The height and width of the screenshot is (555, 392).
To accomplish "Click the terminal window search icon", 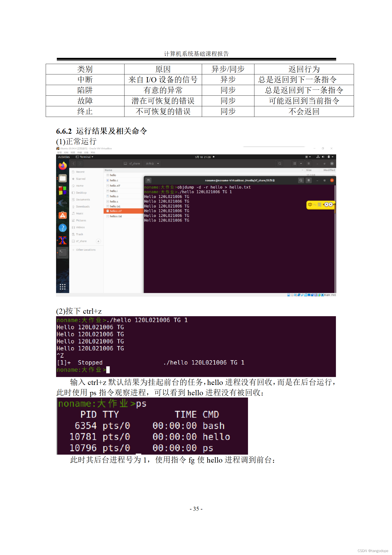I will [301, 180].
